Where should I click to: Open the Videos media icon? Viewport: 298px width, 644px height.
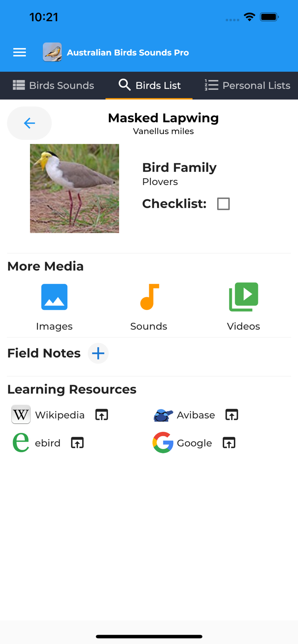[x=243, y=297]
